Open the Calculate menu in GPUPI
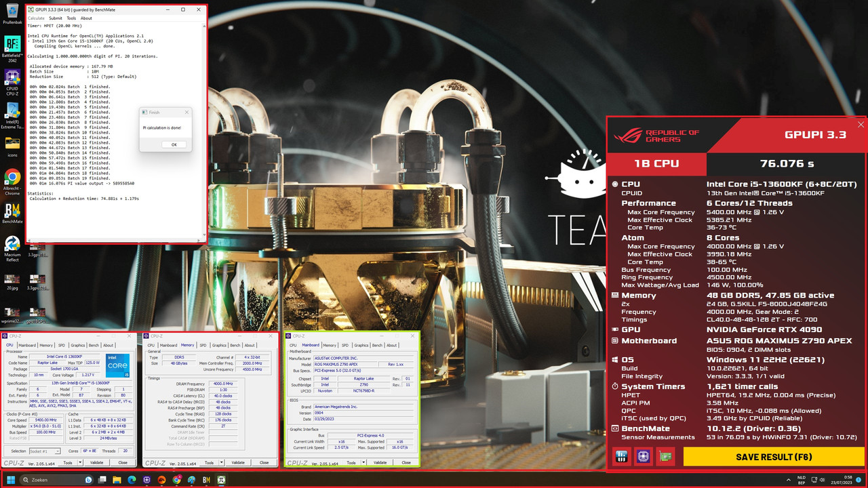 point(36,18)
